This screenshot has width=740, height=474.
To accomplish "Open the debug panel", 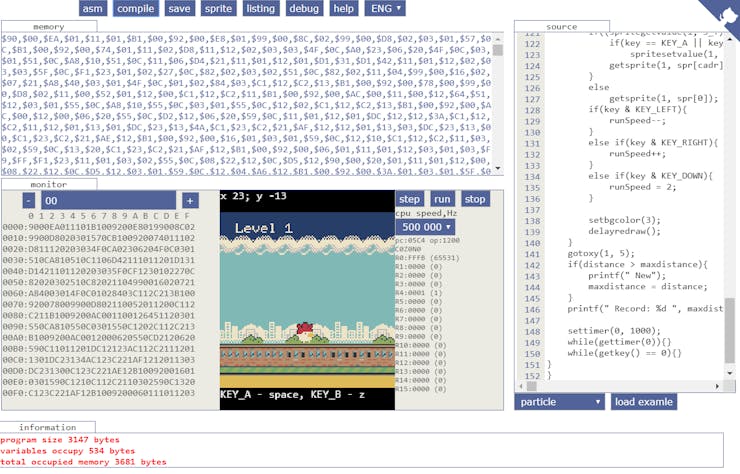I will coord(304,8).
